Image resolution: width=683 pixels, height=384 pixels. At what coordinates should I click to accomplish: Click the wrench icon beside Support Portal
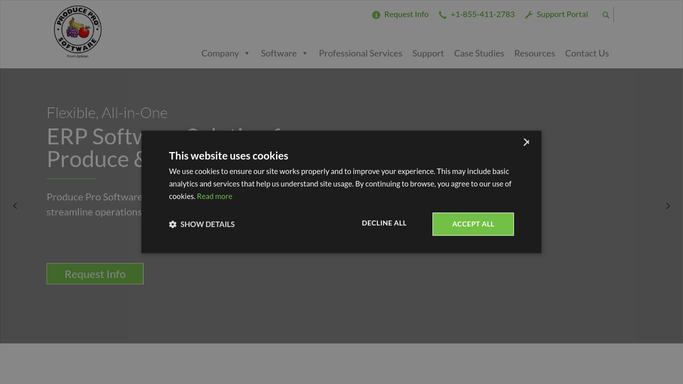[x=528, y=15]
